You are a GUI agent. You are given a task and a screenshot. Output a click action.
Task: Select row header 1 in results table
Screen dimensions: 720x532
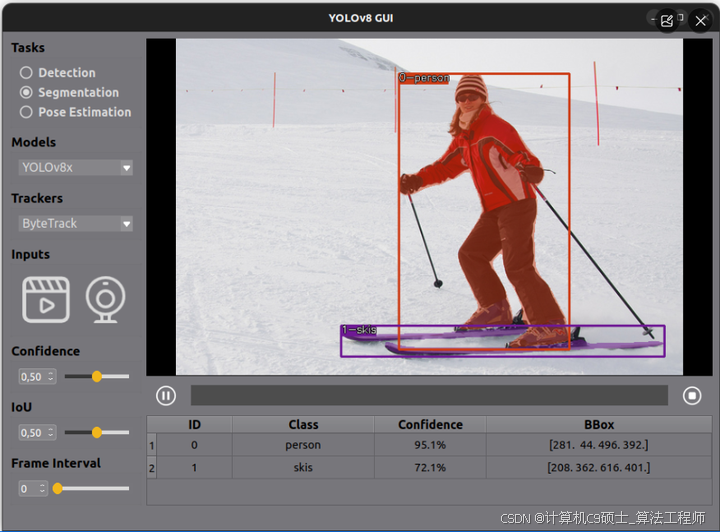point(152,445)
